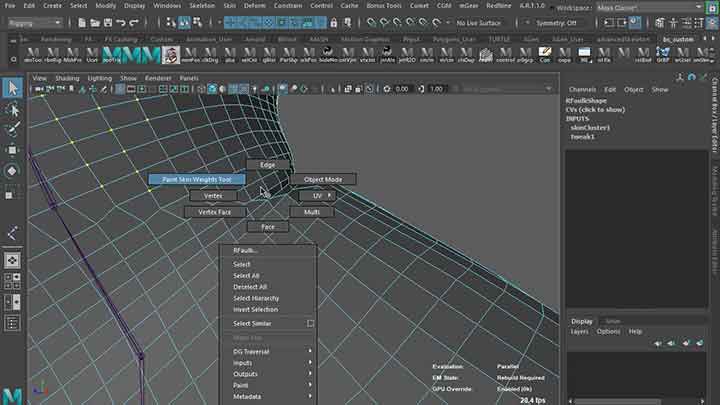Screen dimensions: 720x405
Task: Click the Scale tool in toolbox
Action: click(12, 192)
